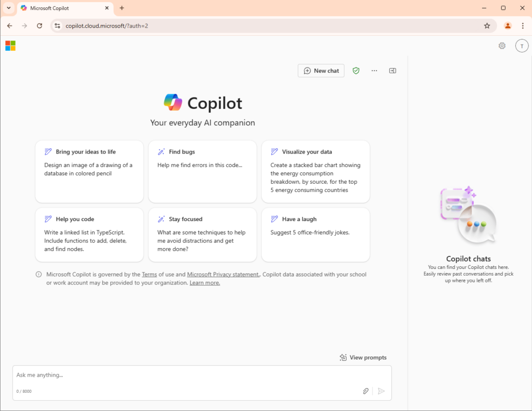
Task: Open the Chrome profile icon
Action: 508,26
